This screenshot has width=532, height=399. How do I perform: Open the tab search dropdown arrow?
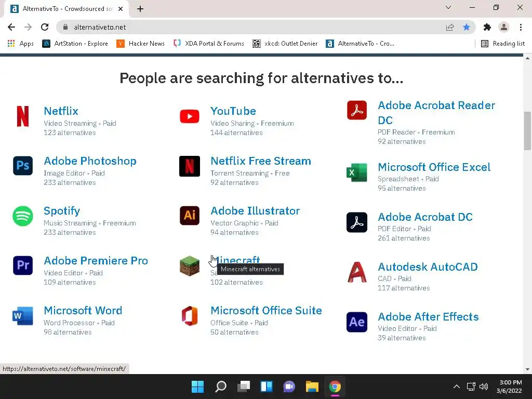pyautogui.click(x=448, y=7)
